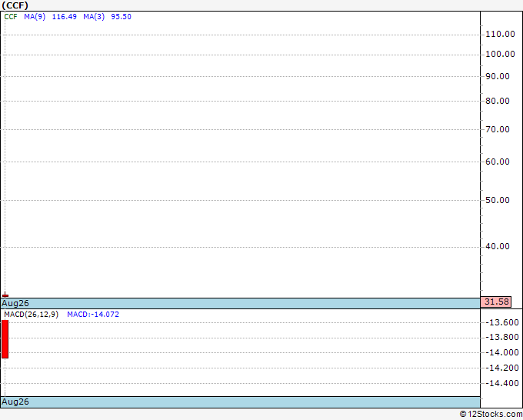Image resolution: width=523 pixels, height=420 pixels.
Task: Select the MA(3) legend label
Action: coord(94,17)
